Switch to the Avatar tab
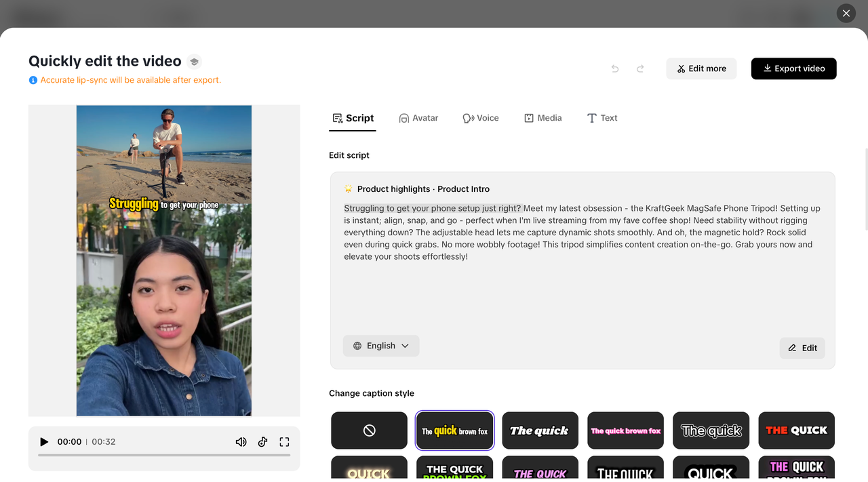The width and height of the screenshot is (868, 482). click(x=418, y=117)
